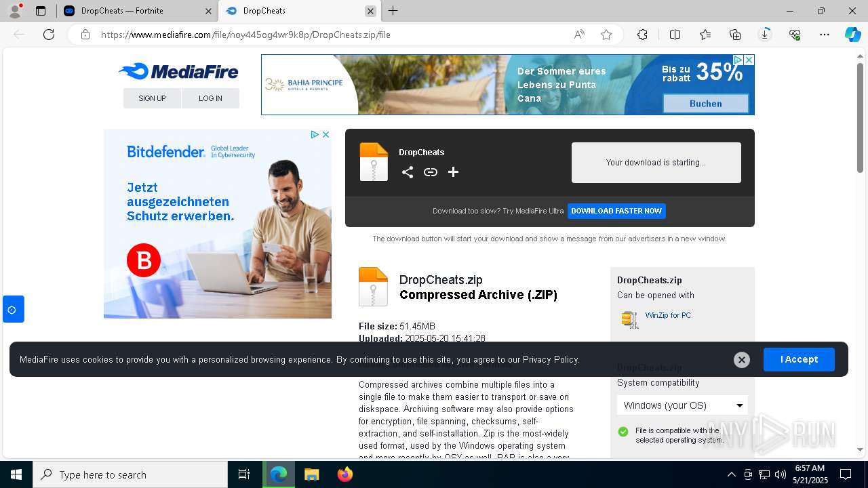The height and width of the screenshot is (488, 868).
Task: Launch the Copilot sidebar
Action: click(852, 35)
